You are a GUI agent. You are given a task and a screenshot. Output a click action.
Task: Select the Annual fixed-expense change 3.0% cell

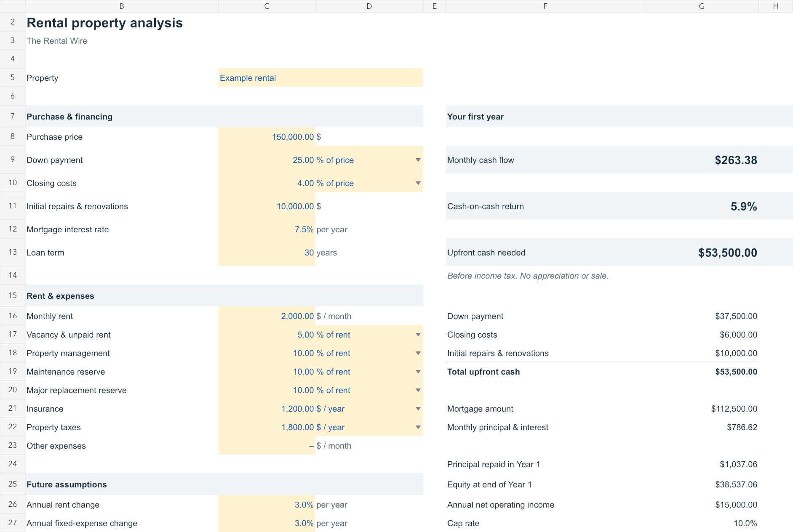click(x=267, y=523)
